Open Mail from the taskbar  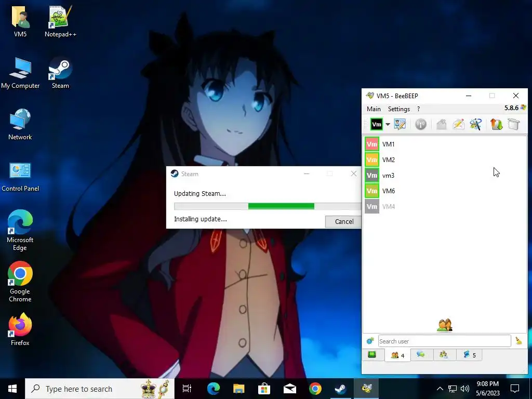[290, 389]
